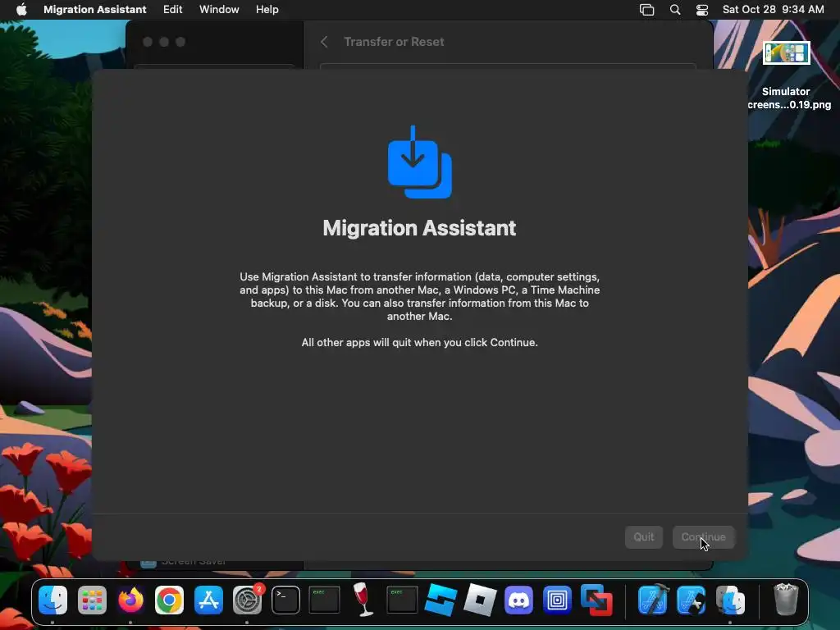840x630 pixels.
Task: Click the Transfer or Reset title text
Action: [x=394, y=42]
